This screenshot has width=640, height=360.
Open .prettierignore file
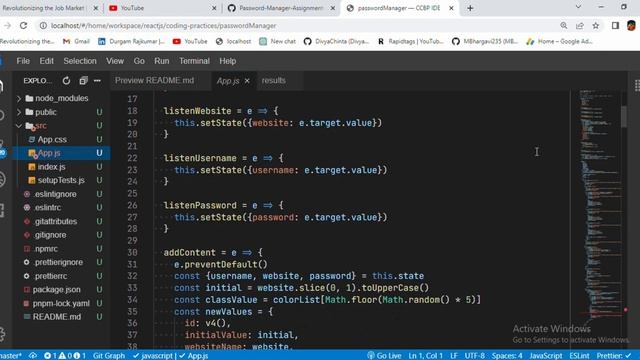coord(58,262)
